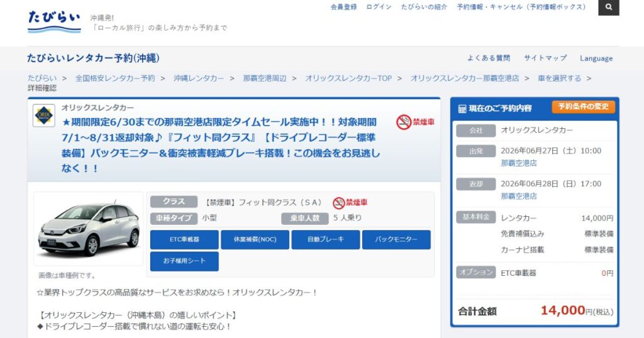Click the 【禁煙車】フィット同クラス(SA) text
The width and height of the screenshot is (644, 338).
pyautogui.click(x=264, y=202)
